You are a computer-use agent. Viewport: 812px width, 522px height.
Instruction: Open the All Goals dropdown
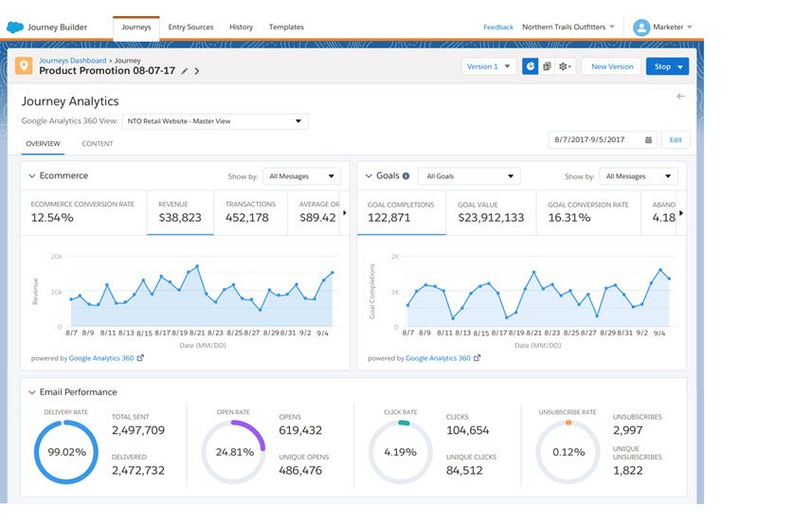[x=469, y=176]
